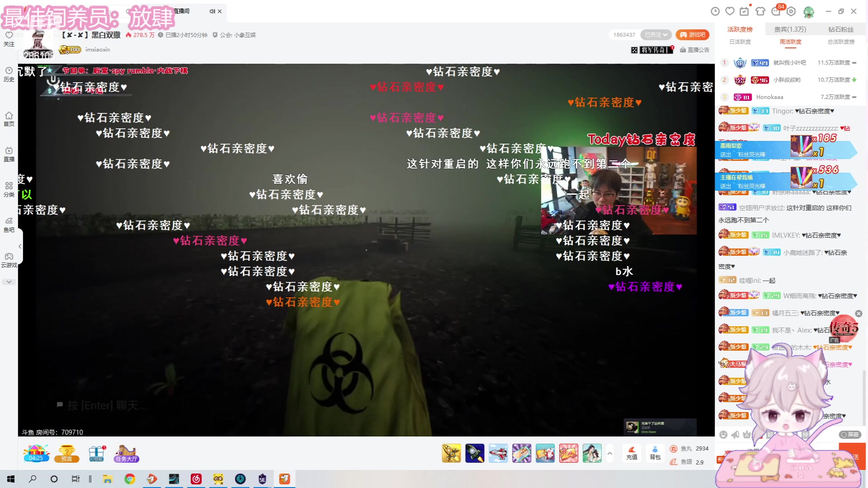Open the message center with 84 notifications
This screenshot has width=868, height=488.
click(x=775, y=12)
